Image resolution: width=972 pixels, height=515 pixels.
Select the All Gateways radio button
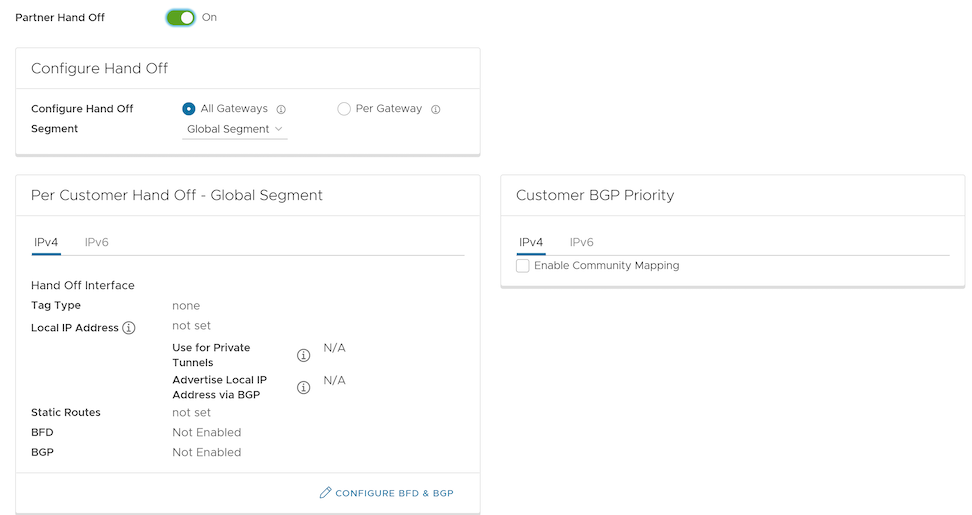[189, 109]
